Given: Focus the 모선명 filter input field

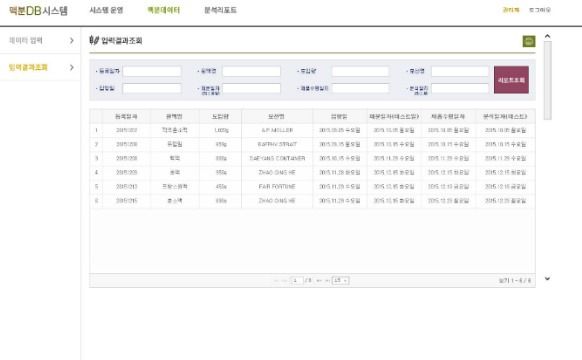Looking at the screenshot, I should [460, 71].
